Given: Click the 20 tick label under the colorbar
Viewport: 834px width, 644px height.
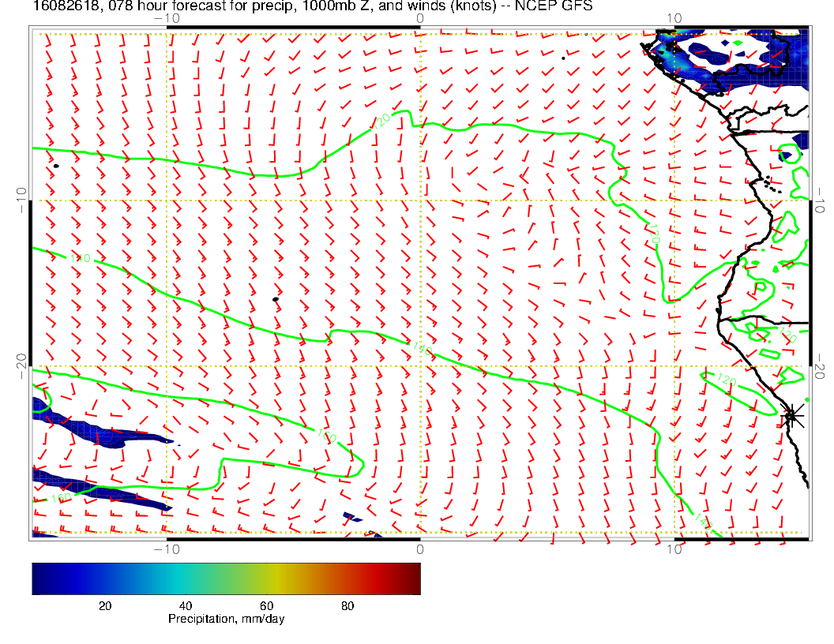Looking at the screenshot, I should pos(104,605).
